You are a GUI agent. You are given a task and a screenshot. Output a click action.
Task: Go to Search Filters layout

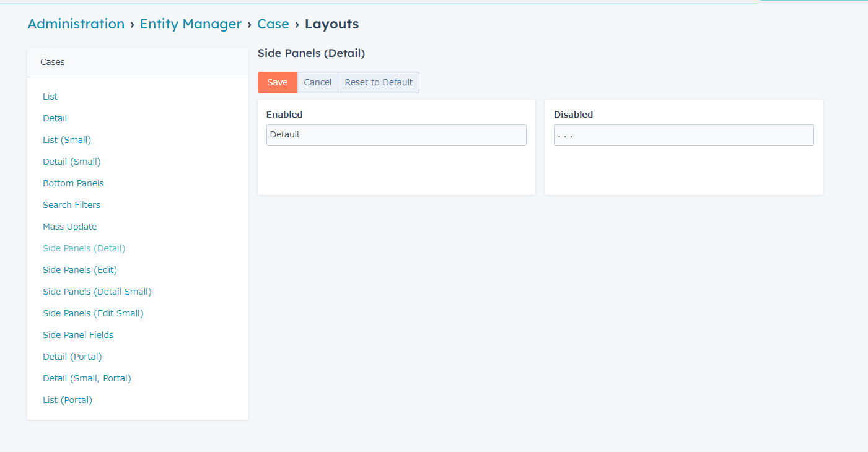71,205
